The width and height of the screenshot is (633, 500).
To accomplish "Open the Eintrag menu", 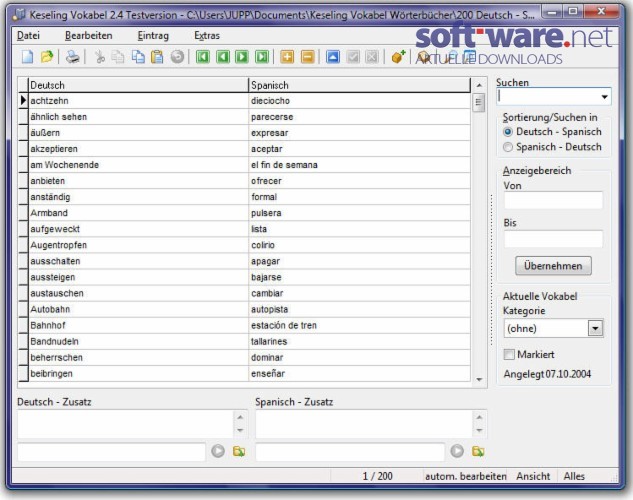I will [153, 36].
